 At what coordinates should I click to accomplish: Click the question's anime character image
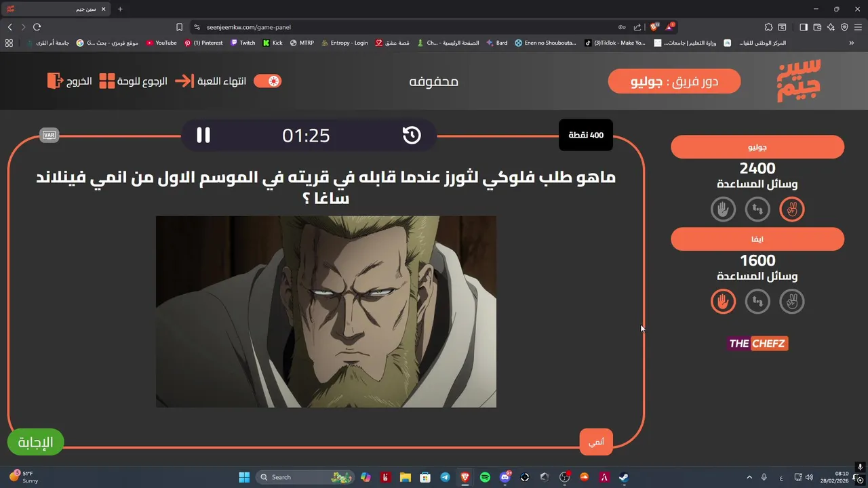(x=326, y=312)
